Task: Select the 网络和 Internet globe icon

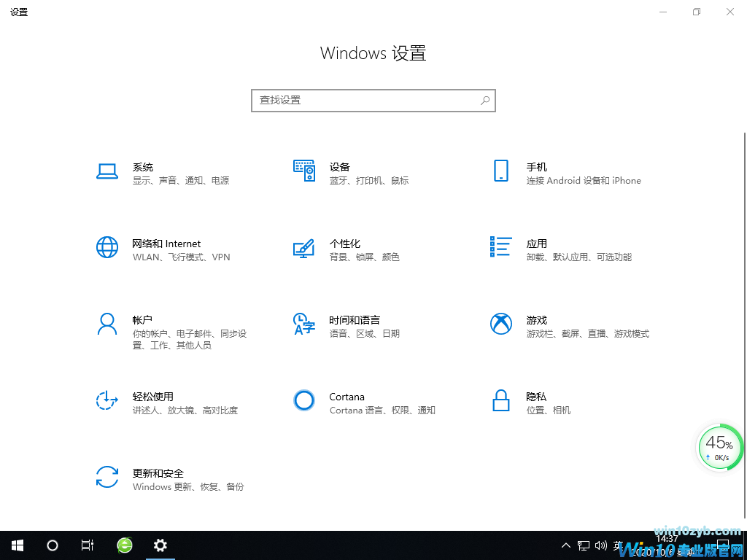Action: pyautogui.click(x=107, y=247)
